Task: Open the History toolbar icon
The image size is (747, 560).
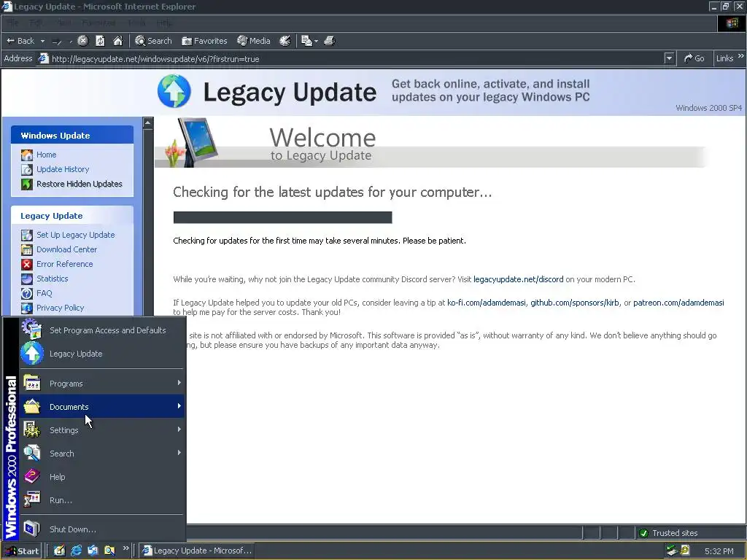Action: click(285, 41)
